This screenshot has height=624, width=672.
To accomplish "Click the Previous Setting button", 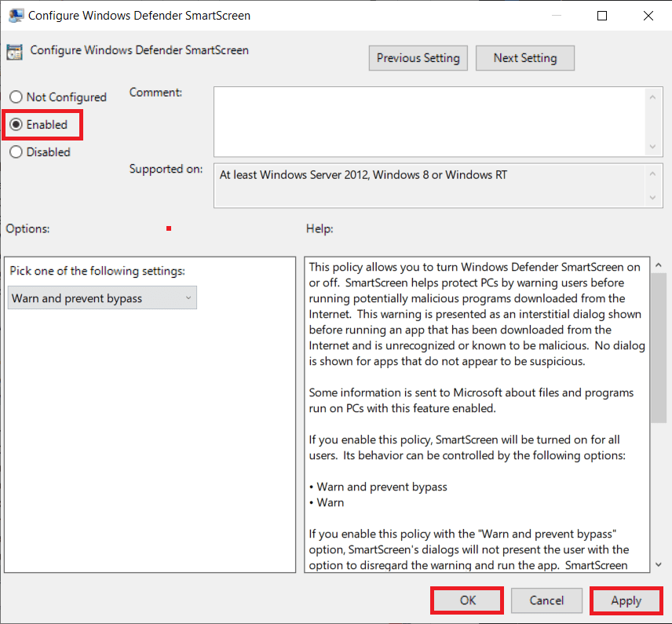I will click(x=418, y=57).
